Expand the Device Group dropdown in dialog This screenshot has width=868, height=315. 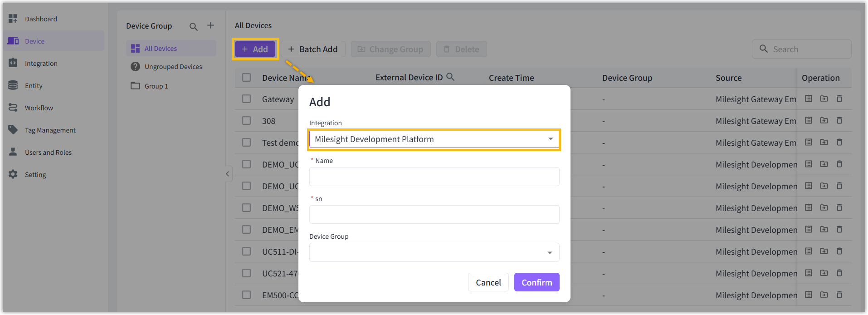coord(434,252)
